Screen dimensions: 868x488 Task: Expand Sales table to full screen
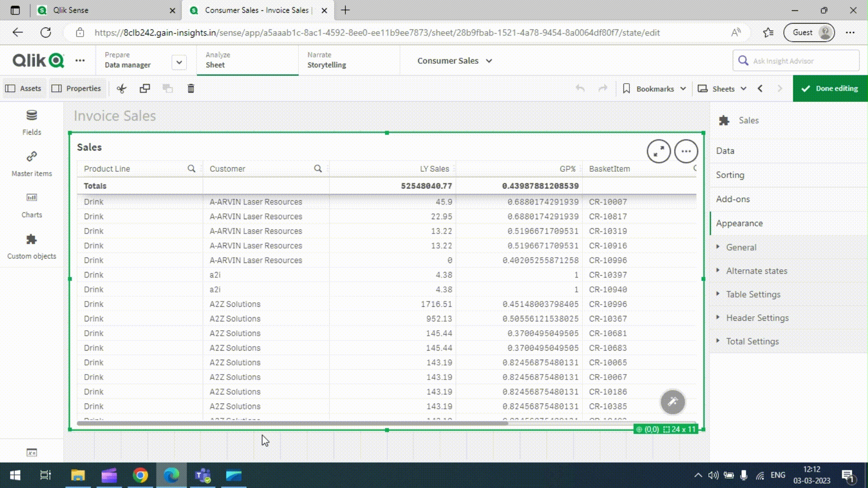tap(659, 151)
